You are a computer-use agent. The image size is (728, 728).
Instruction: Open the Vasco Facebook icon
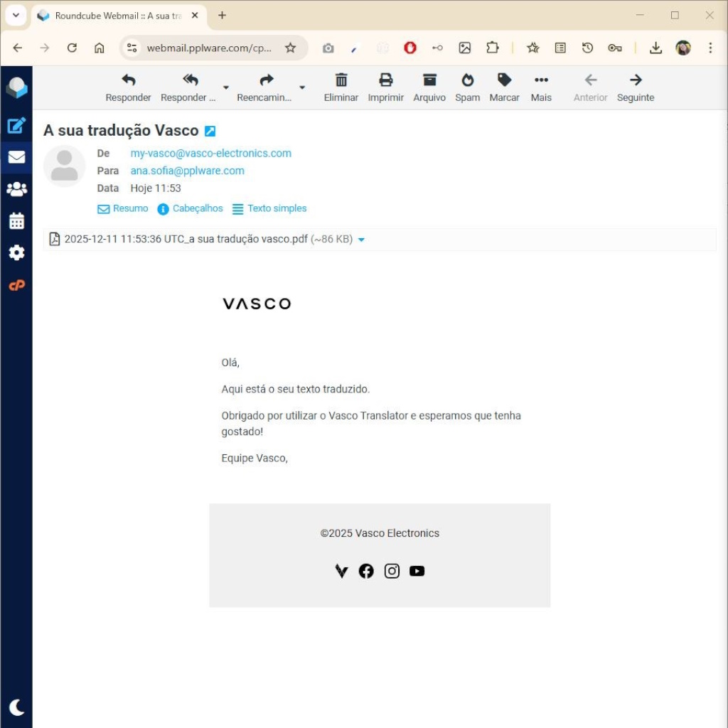pyautogui.click(x=366, y=571)
